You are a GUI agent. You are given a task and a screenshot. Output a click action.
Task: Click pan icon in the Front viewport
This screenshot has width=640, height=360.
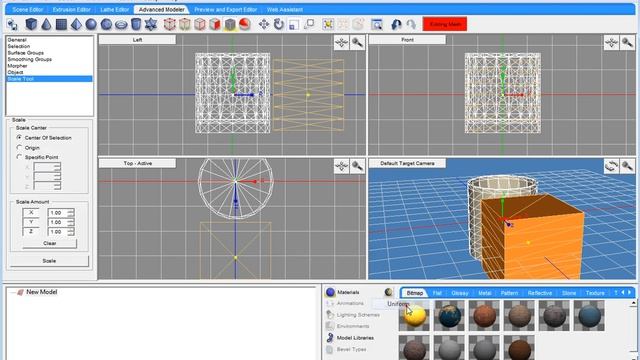tap(611, 42)
